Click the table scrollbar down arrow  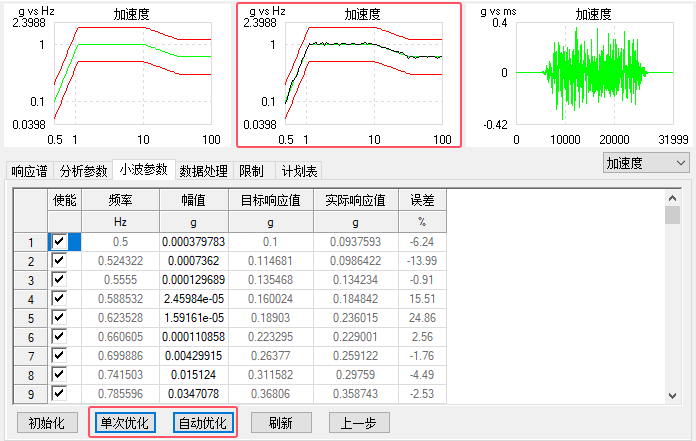672,395
